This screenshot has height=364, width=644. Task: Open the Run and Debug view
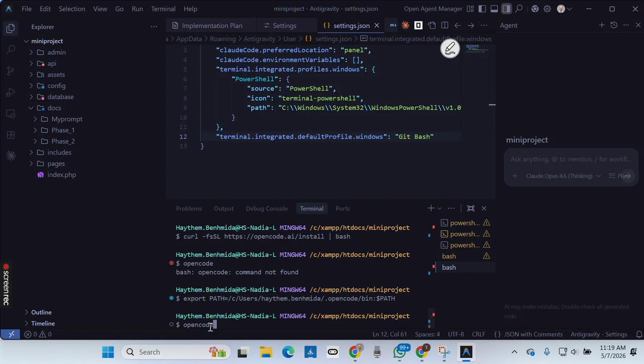pos(11,92)
